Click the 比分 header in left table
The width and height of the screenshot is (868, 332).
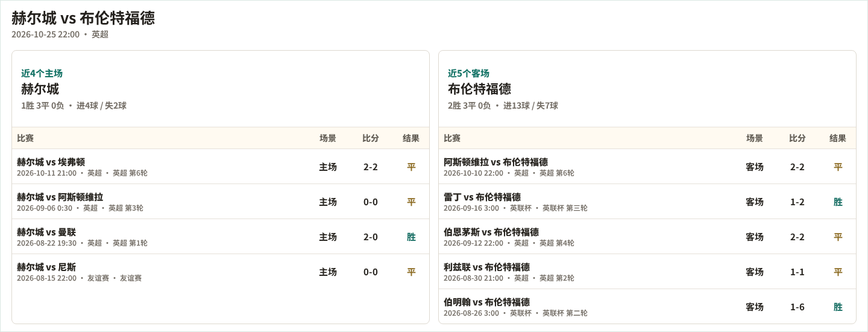pos(371,138)
